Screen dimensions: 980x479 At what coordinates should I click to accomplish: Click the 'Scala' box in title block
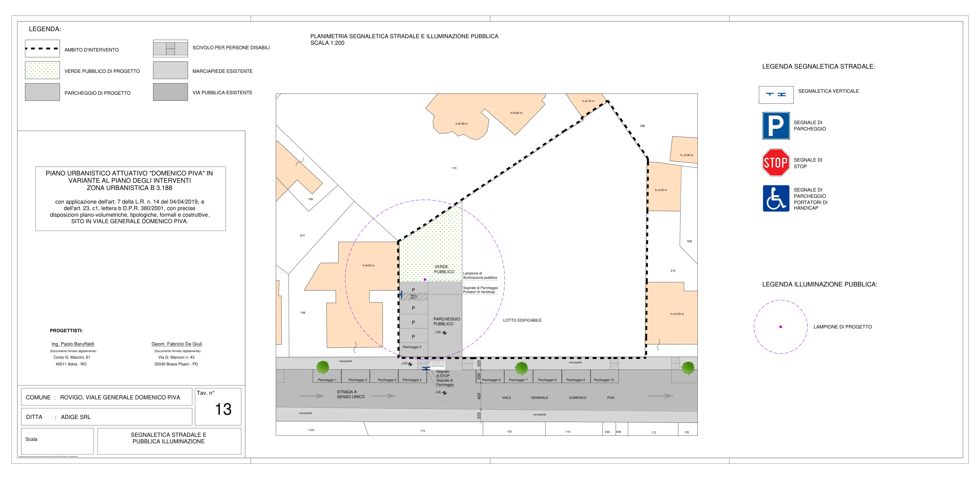pos(58,441)
